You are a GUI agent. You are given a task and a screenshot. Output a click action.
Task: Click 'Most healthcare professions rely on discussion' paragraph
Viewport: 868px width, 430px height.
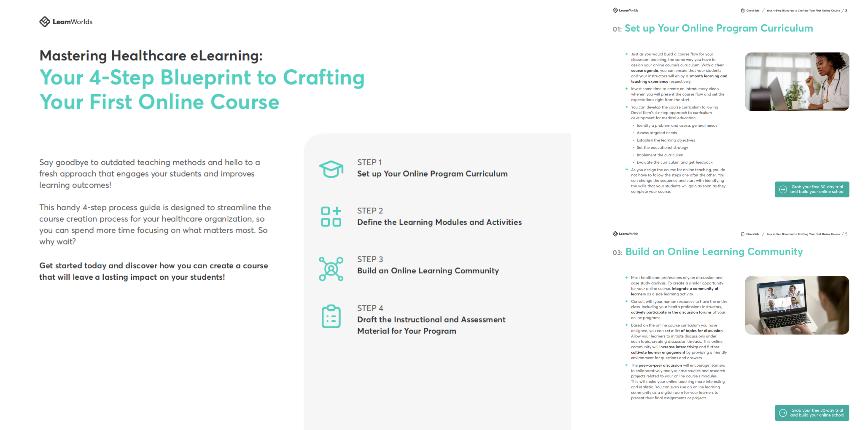677,286
